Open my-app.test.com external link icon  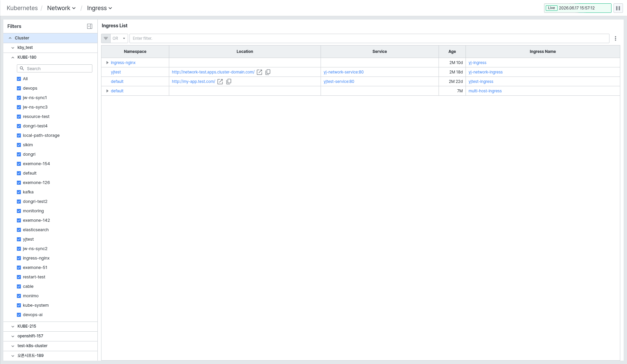(x=220, y=82)
